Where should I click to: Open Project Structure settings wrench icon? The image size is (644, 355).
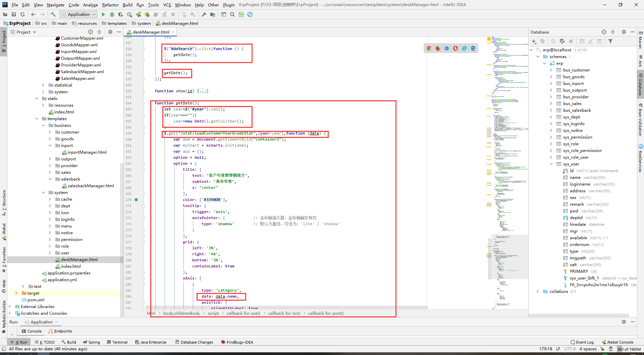[x=204, y=14]
